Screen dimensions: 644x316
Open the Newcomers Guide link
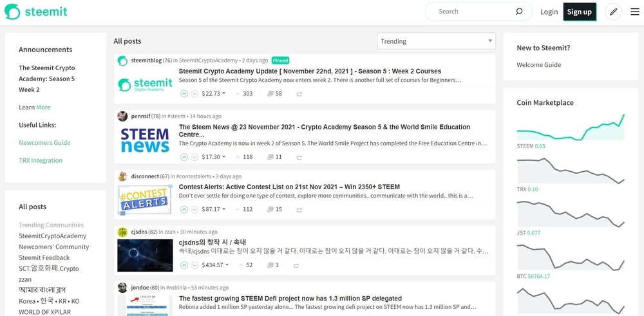(45, 143)
